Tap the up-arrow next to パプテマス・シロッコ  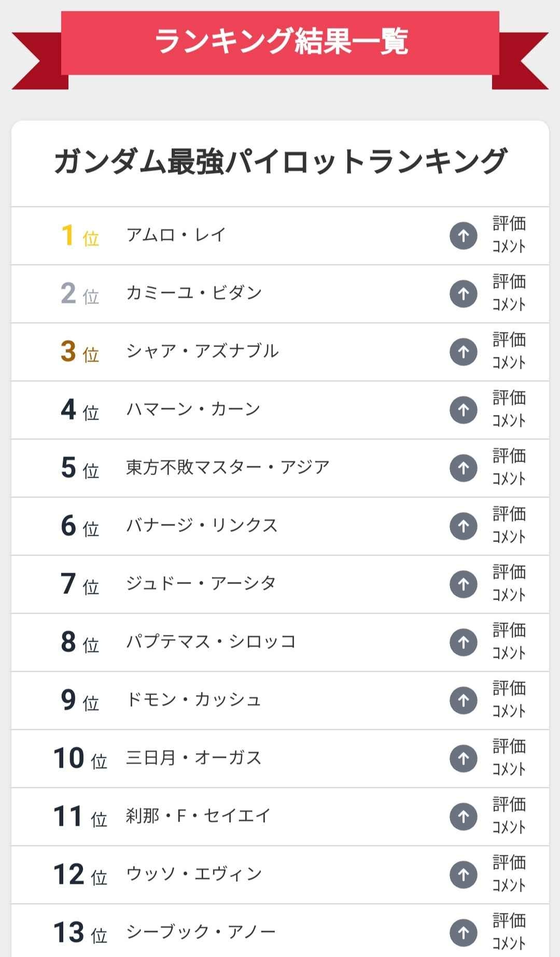coord(463,643)
